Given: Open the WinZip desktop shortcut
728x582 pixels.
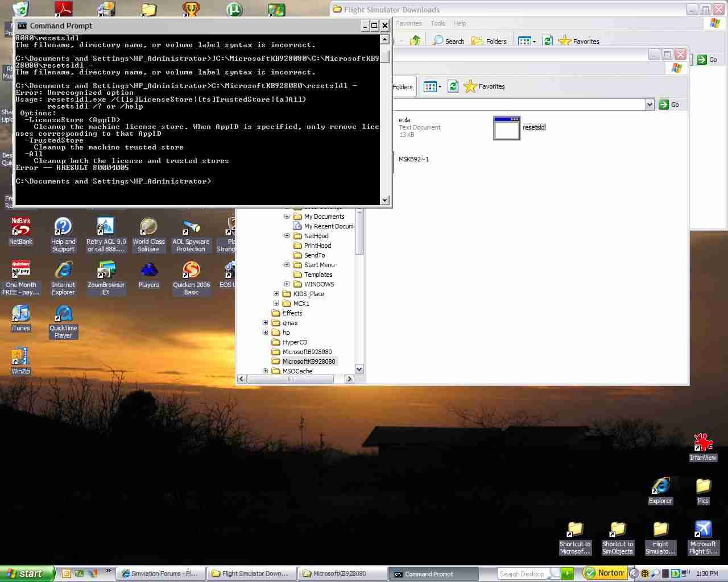Looking at the screenshot, I should click(20, 356).
